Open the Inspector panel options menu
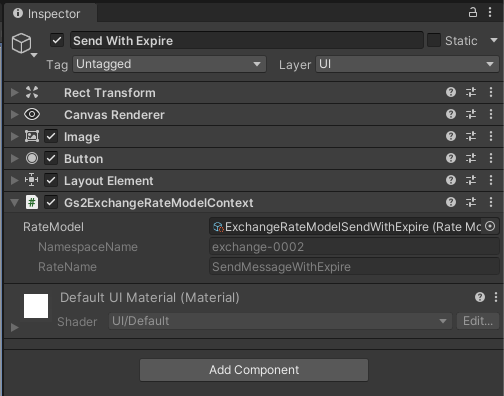504x396 pixels. pyautogui.click(x=490, y=12)
